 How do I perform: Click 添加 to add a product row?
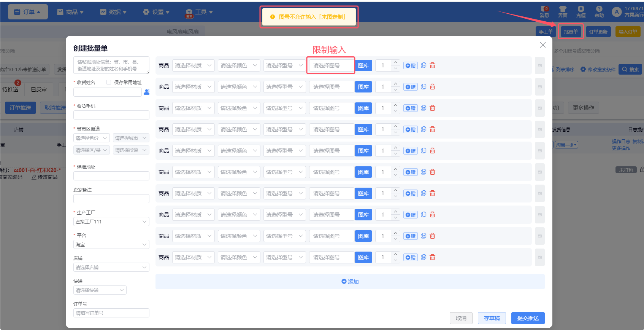click(x=350, y=282)
